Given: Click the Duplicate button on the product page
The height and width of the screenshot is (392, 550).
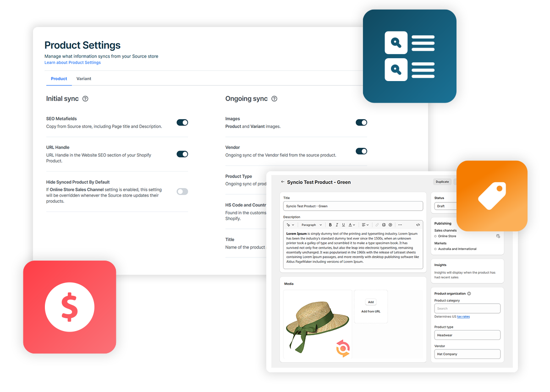Looking at the screenshot, I should pyautogui.click(x=442, y=182).
